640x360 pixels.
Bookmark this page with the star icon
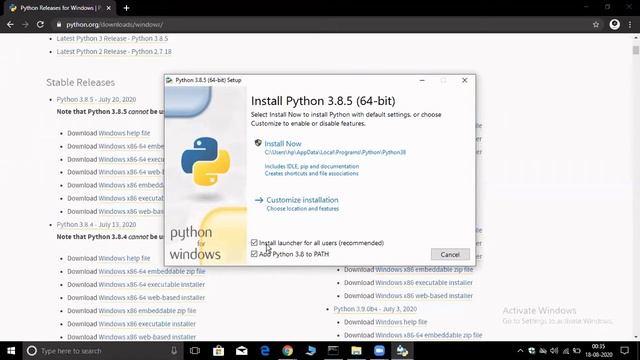pos(596,24)
